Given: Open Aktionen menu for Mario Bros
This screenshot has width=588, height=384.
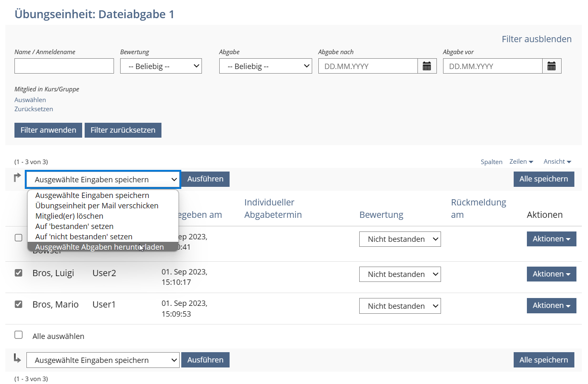Looking at the screenshot, I should tap(551, 305).
